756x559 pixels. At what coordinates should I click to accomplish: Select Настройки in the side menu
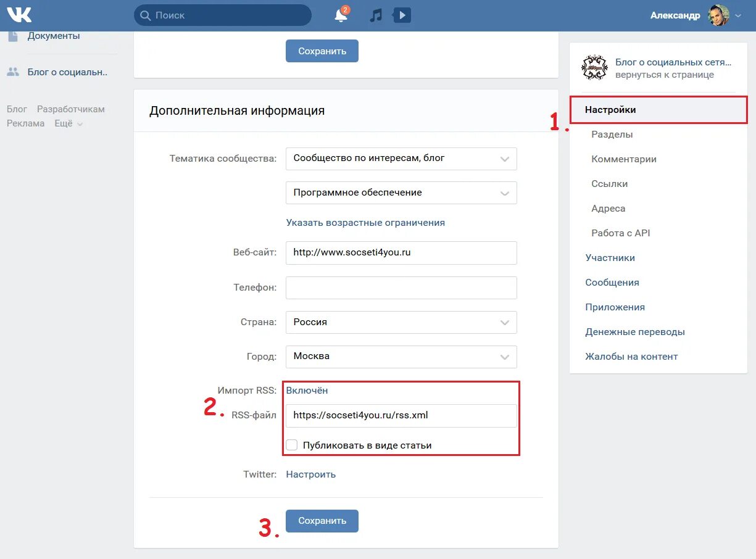658,110
